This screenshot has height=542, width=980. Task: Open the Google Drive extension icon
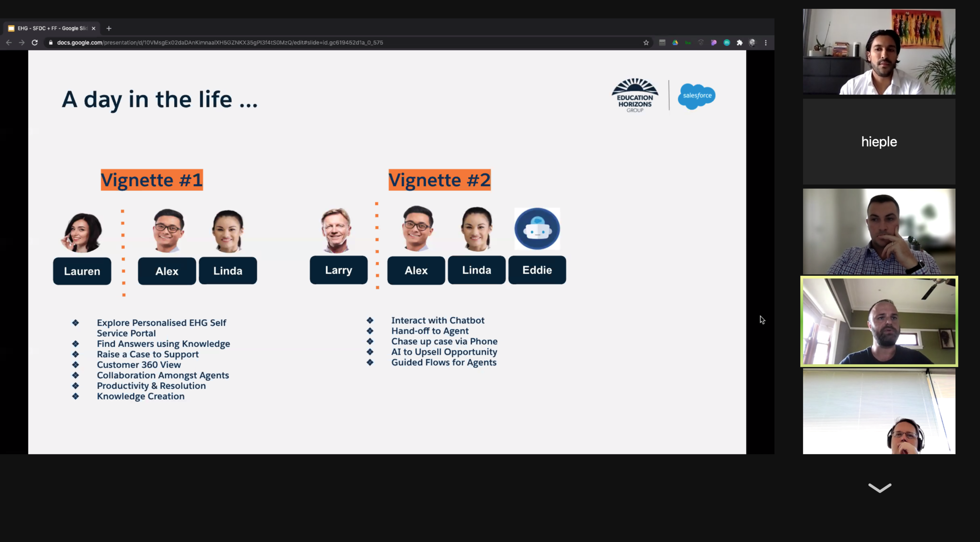point(675,43)
